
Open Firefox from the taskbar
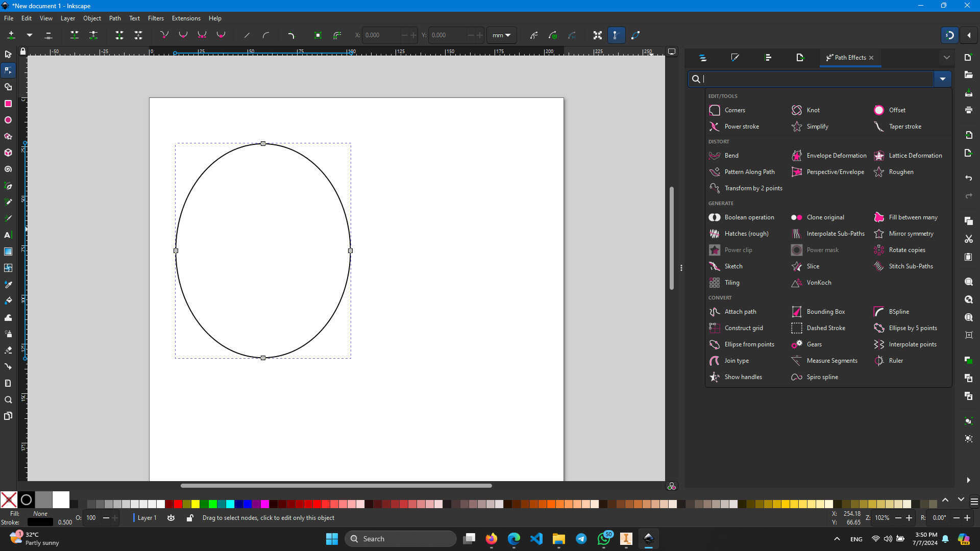coord(491,539)
